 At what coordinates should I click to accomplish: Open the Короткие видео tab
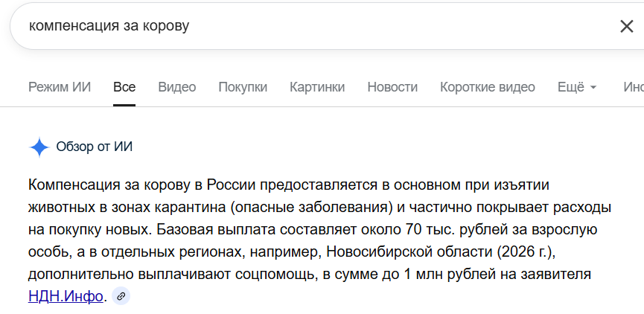coord(488,87)
